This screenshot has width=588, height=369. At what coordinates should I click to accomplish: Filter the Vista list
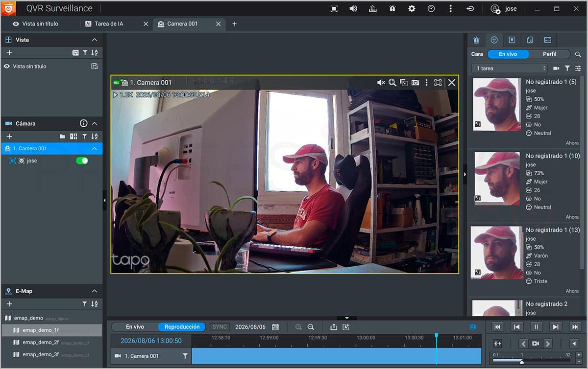click(x=85, y=52)
